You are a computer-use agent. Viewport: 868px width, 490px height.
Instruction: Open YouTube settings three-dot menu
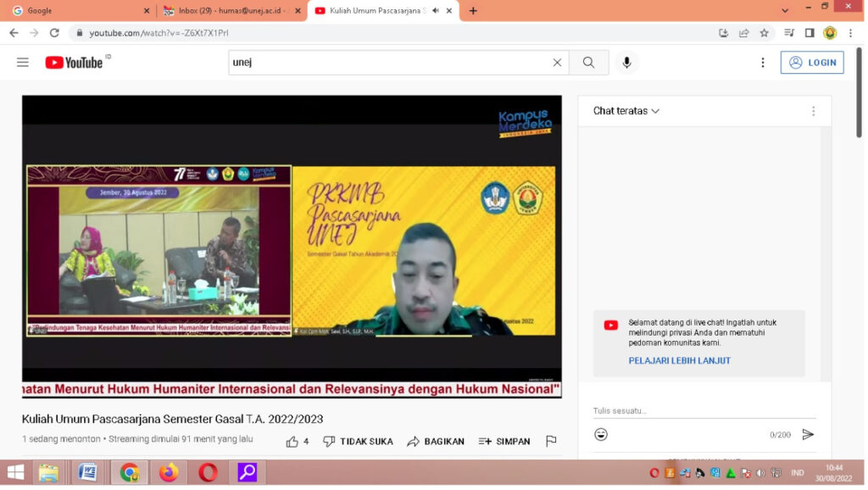click(x=763, y=63)
